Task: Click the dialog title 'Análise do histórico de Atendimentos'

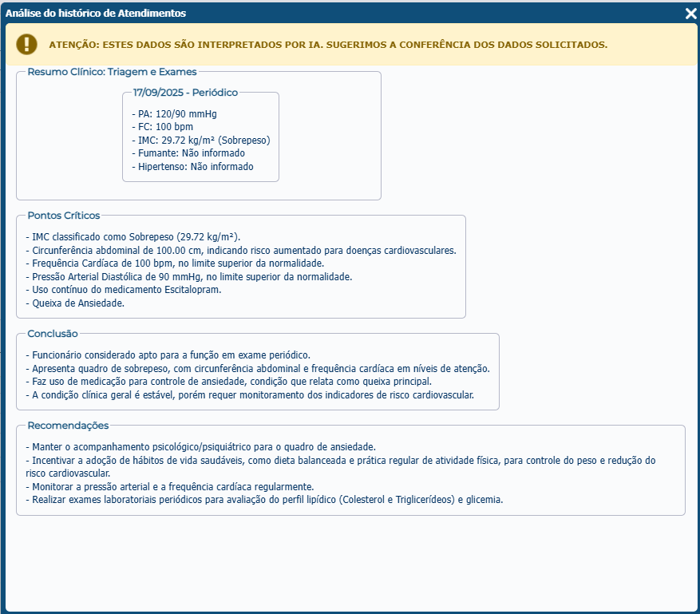Action: 96,13
